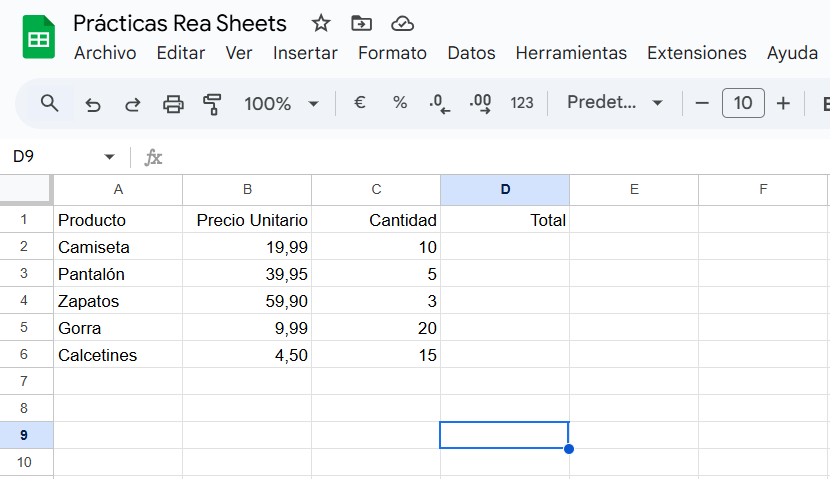830x479 pixels.
Task: Select the paint format roller icon
Action: (x=212, y=103)
